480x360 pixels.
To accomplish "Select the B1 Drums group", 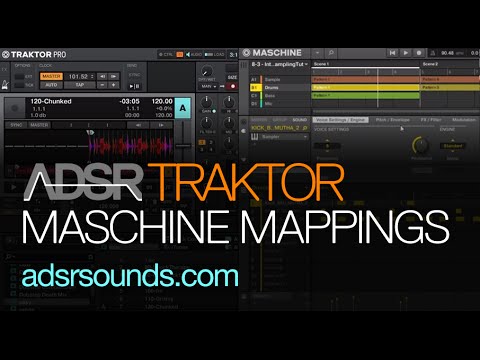I will pyautogui.click(x=279, y=88).
